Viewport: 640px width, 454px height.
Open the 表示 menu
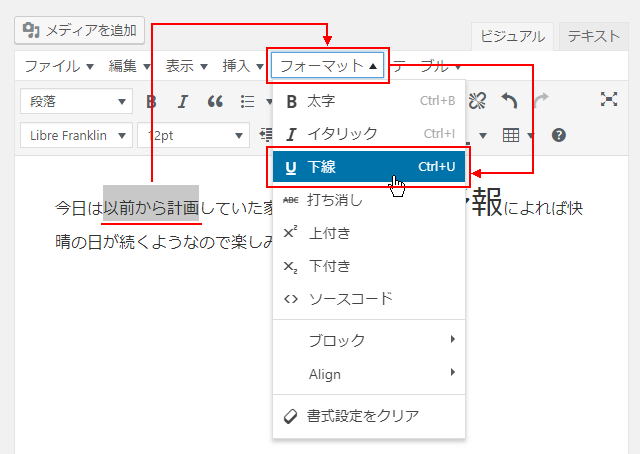187,66
